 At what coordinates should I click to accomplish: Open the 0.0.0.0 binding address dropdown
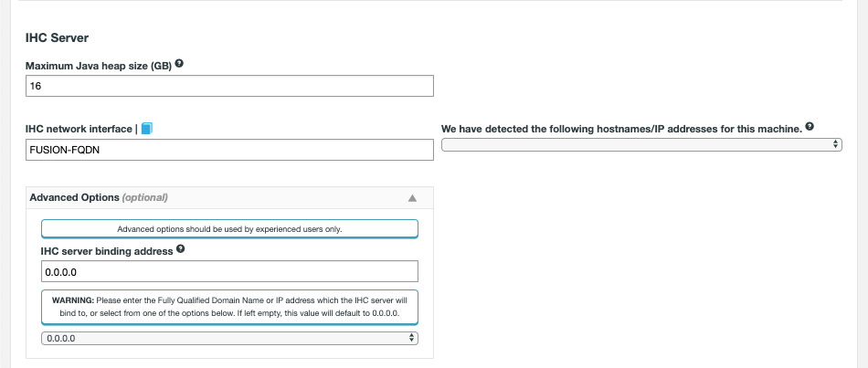[x=229, y=338]
